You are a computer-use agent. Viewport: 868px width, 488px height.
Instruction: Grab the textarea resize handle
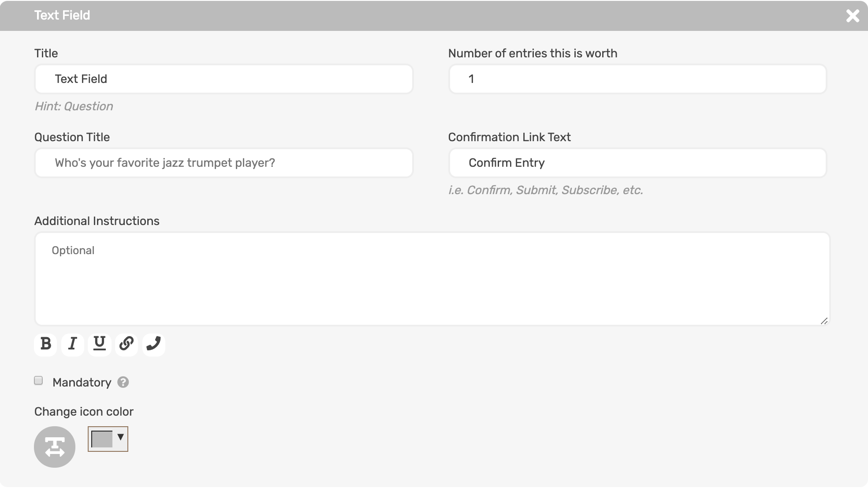pyautogui.click(x=824, y=321)
